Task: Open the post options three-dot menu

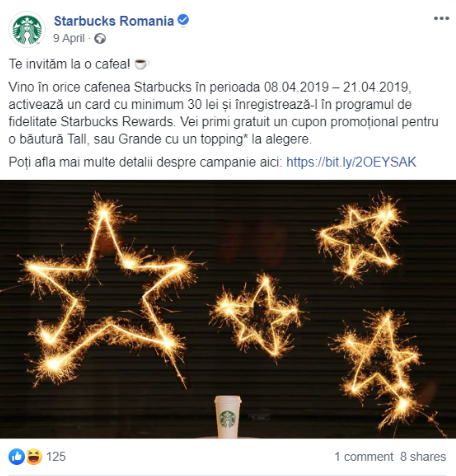Action: tap(441, 19)
